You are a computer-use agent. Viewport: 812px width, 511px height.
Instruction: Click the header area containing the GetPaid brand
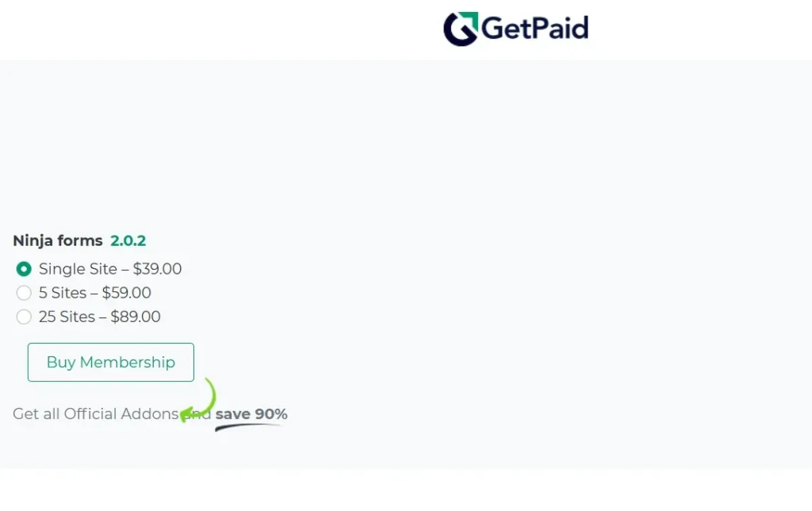[515, 29]
